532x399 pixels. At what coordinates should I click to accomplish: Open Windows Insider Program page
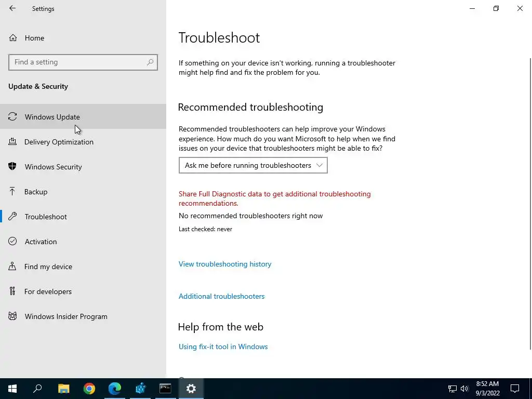click(x=83, y=316)
